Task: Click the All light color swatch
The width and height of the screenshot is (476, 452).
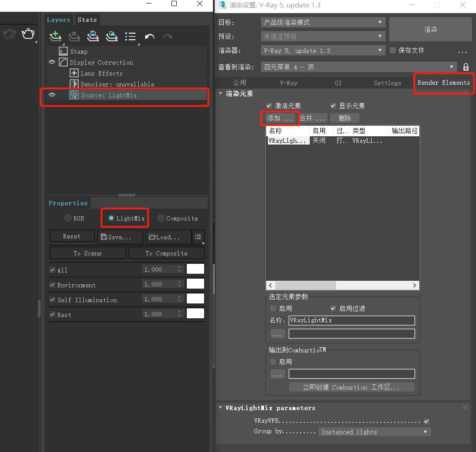Action: [x=195, y=269]
